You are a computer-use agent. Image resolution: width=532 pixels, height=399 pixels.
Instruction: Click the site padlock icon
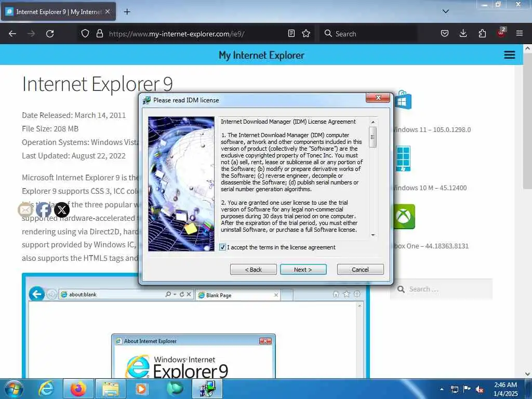[x=99, y=33]
